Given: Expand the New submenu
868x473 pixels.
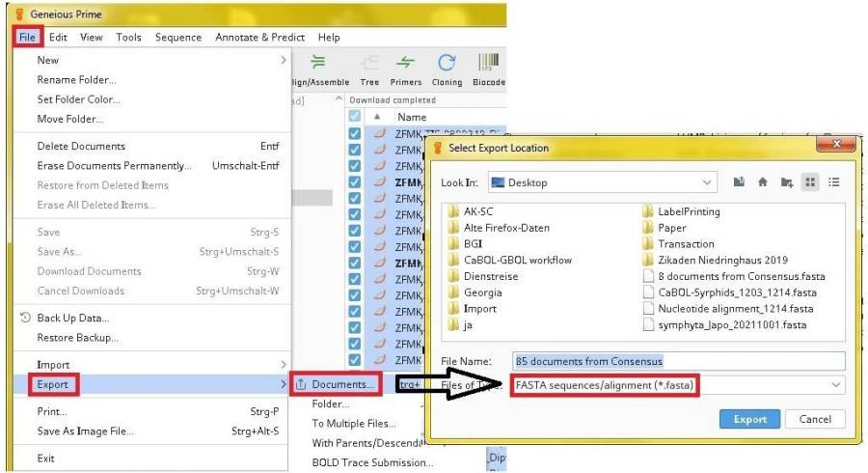Looking at the screenshot, I should [x=154, y=60].
